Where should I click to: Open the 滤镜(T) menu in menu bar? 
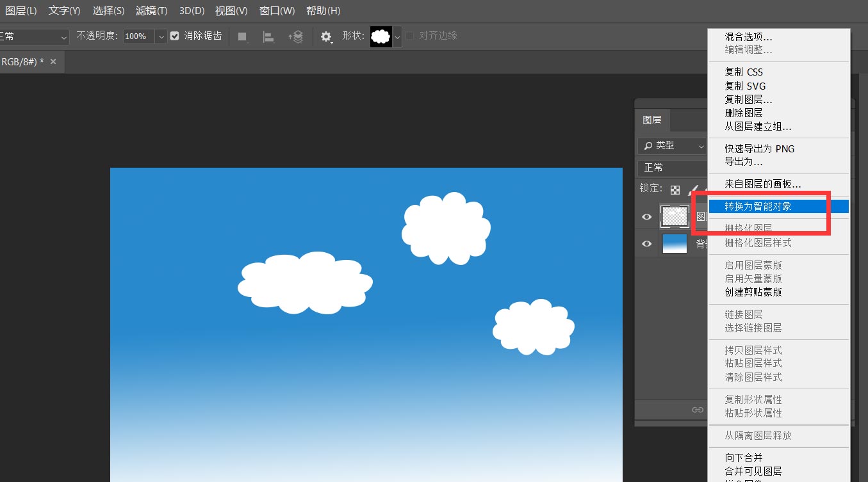click(x=151, y=11)
